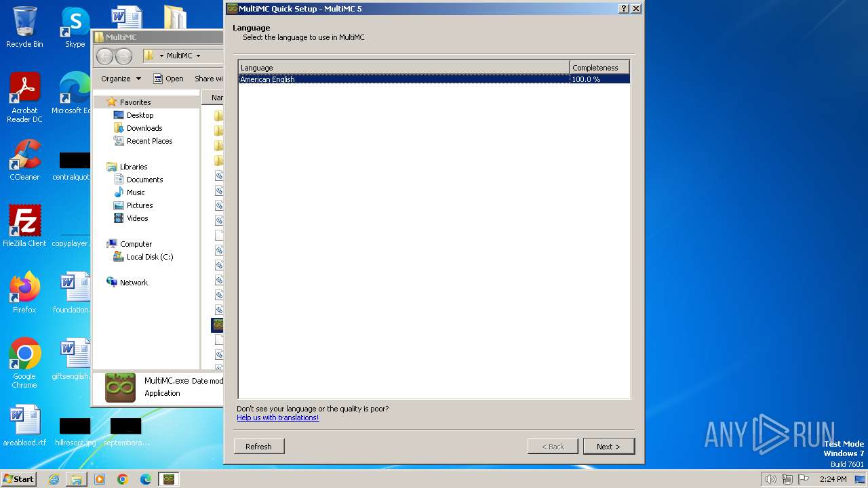
Task: Click the MultiMC.exe preview thumbnail in details pane
Action: click(x=120, y=388)
